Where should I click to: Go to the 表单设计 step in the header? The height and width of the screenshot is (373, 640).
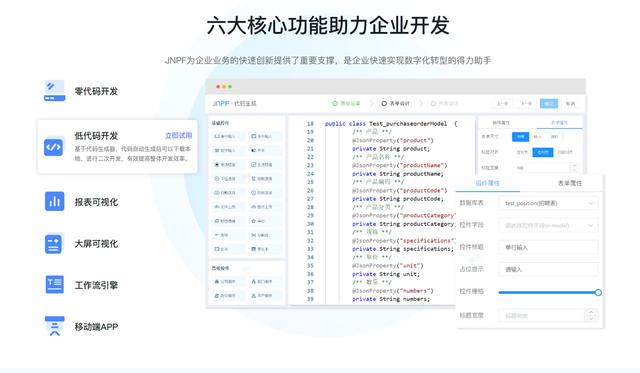(396, 104)
